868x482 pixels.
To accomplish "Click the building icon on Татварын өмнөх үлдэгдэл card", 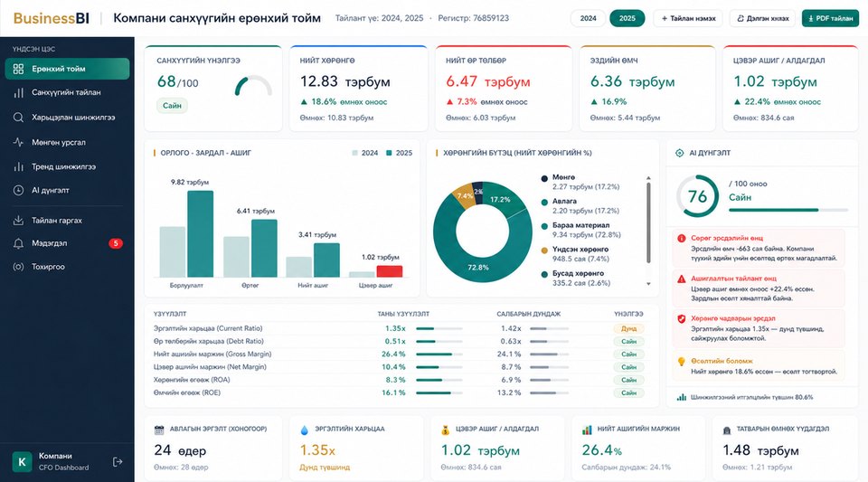I will pyautogui.click(x=727, y=430).
